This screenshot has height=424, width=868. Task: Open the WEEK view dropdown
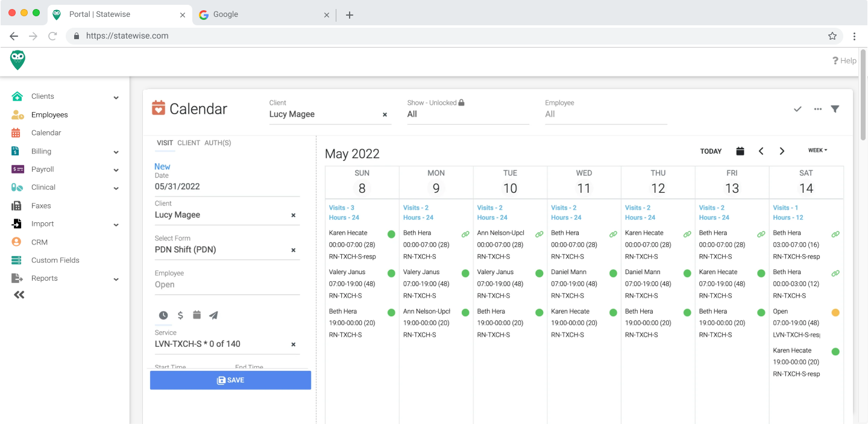click(817, 151)
